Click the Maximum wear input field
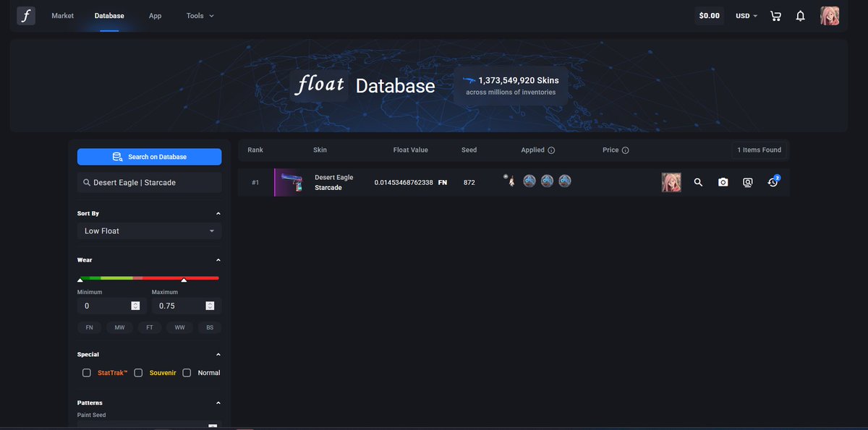 [x=187, y=306]
